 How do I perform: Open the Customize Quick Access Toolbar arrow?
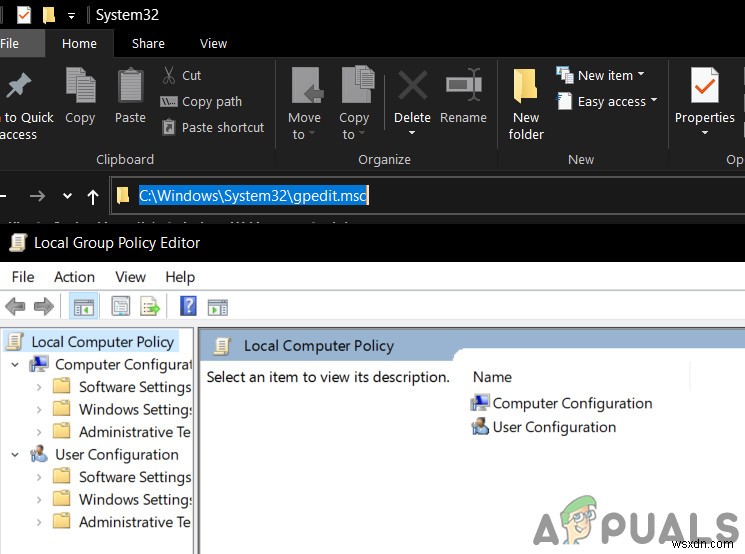coord(71,16)
